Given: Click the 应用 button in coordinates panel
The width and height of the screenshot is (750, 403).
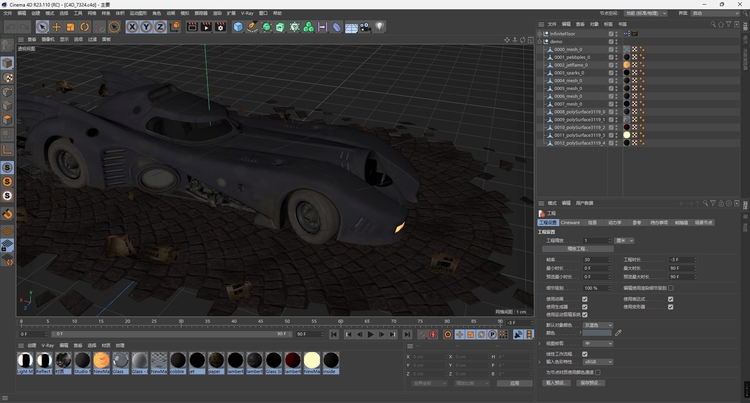Looking at the screenshot, I should pyautogui.click(x=514, y=383).
